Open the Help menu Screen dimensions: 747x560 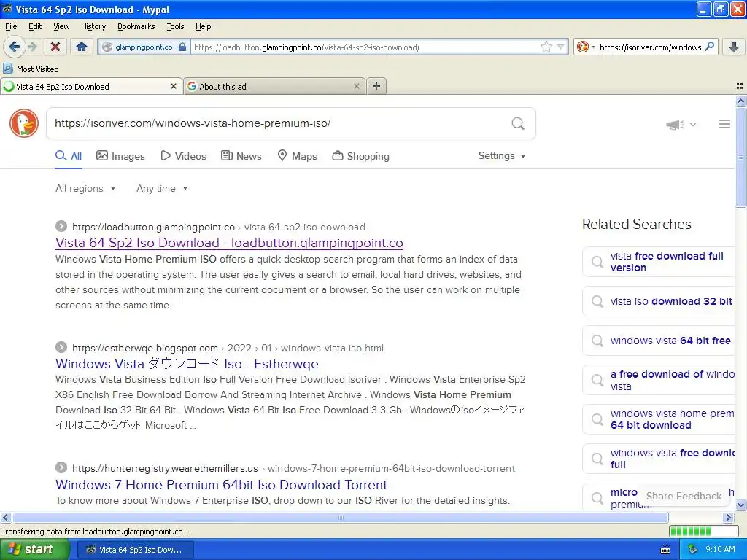pos(203,26)
